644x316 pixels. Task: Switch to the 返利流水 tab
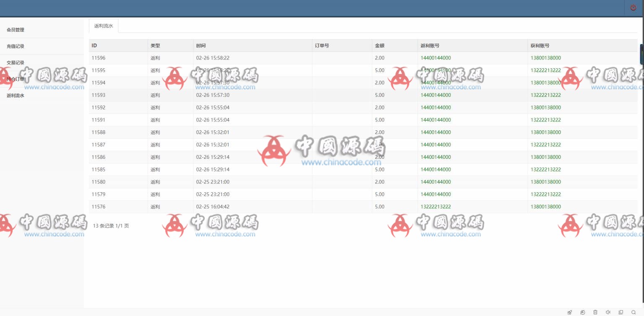pyautogui.click(x=104, y=26)
